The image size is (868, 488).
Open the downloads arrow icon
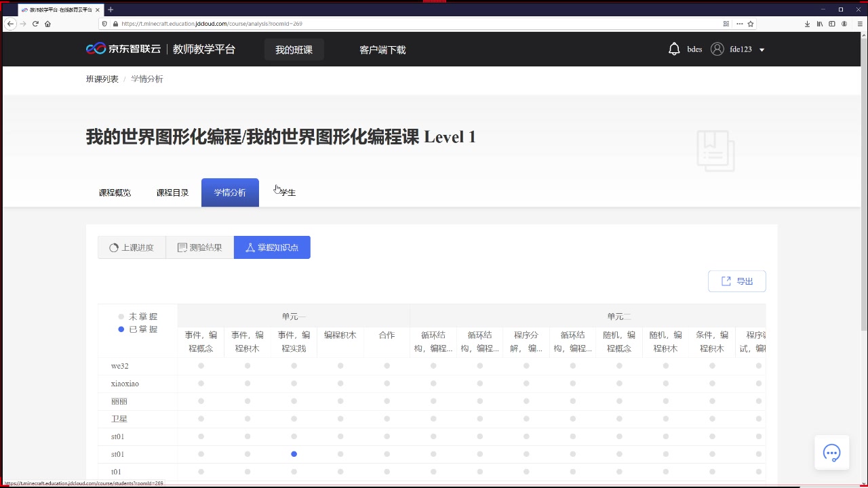click(x=808, y=24)
